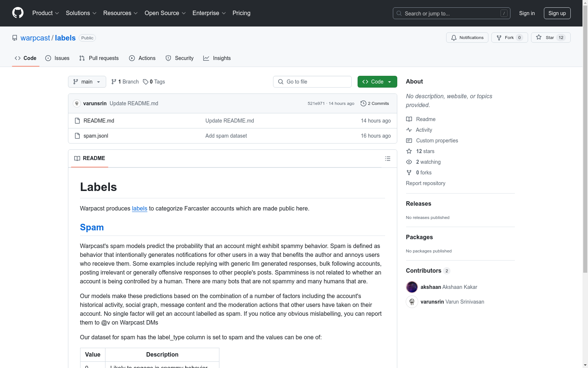This screenshot has height=368, width=588.
Task: Click the star icon next to 12 stars
Action: click(409, 151)
